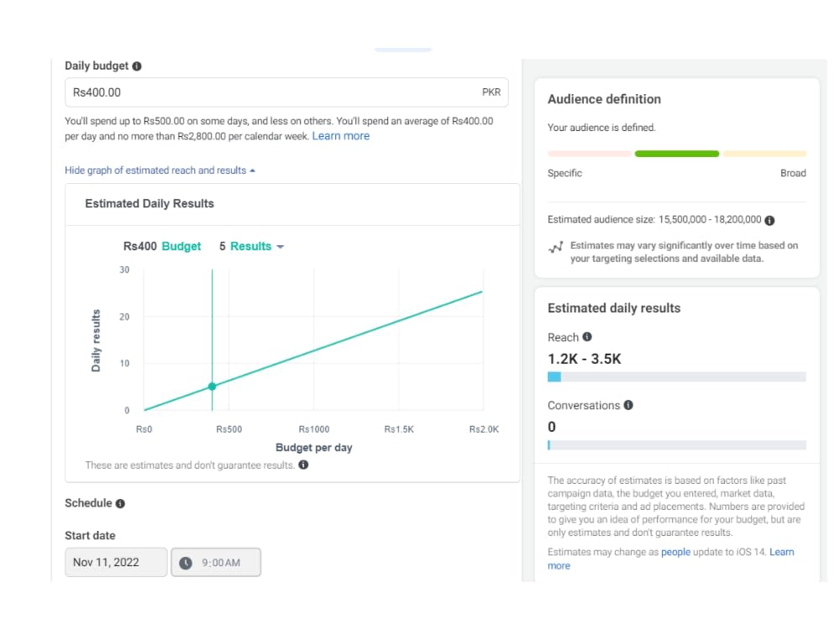Click Learn more about budget spending
The height and width of the screenshot is (630, 840).
(x=341, y=135)
